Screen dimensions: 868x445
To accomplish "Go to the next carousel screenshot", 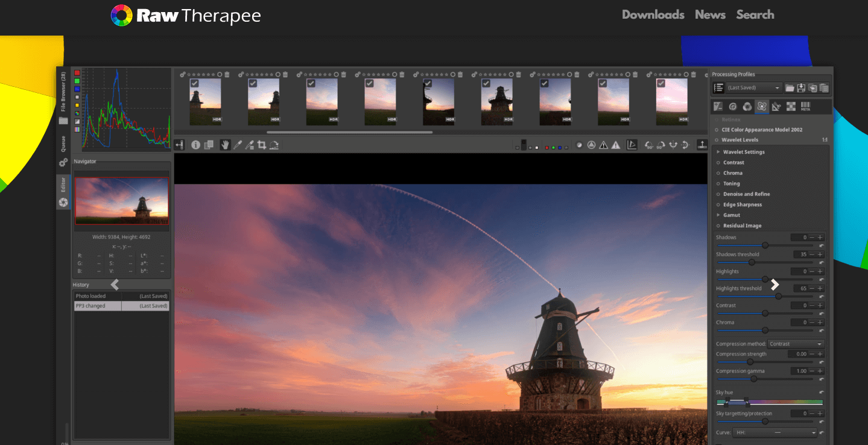I will [x=775, y=285].
